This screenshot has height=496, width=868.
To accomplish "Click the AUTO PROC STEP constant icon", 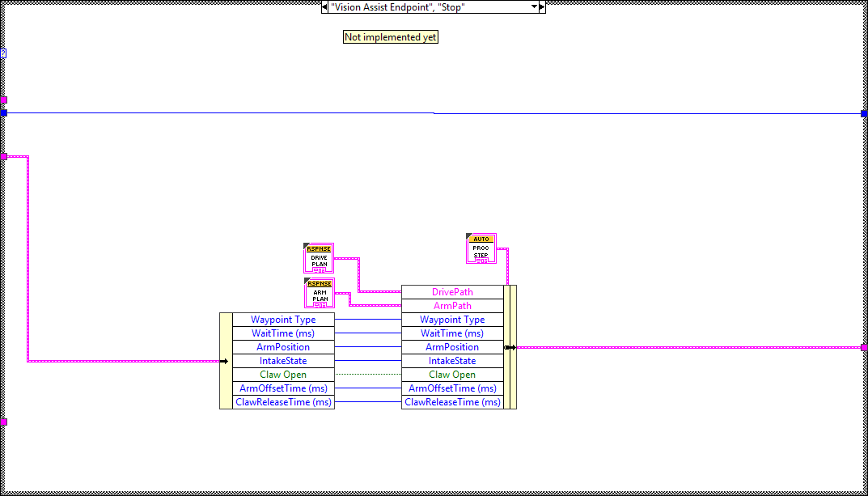I will [481, 248].
